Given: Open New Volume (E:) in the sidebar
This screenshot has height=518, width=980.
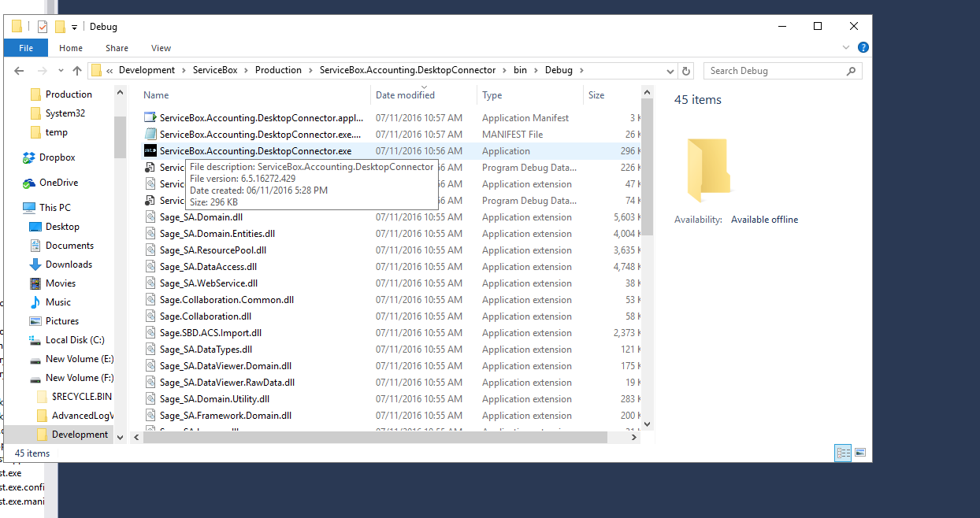Looking at the screenshot, I should [x=80, y=359].
